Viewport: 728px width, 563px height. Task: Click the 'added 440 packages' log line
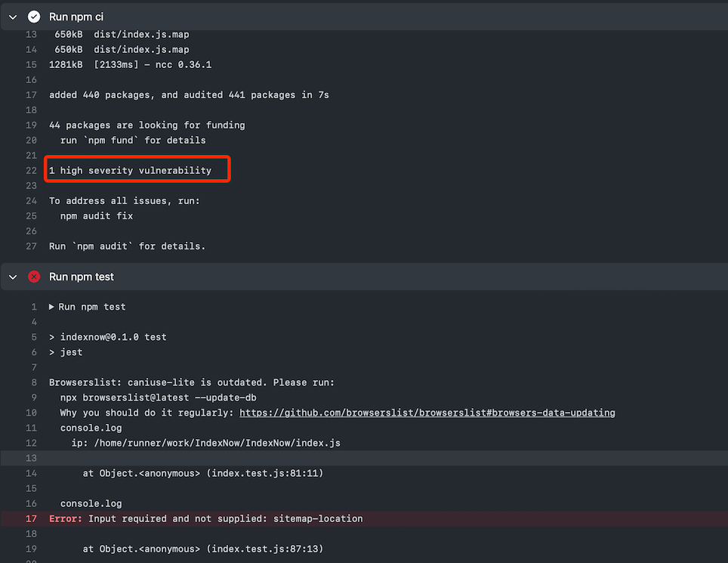point(189,95)
